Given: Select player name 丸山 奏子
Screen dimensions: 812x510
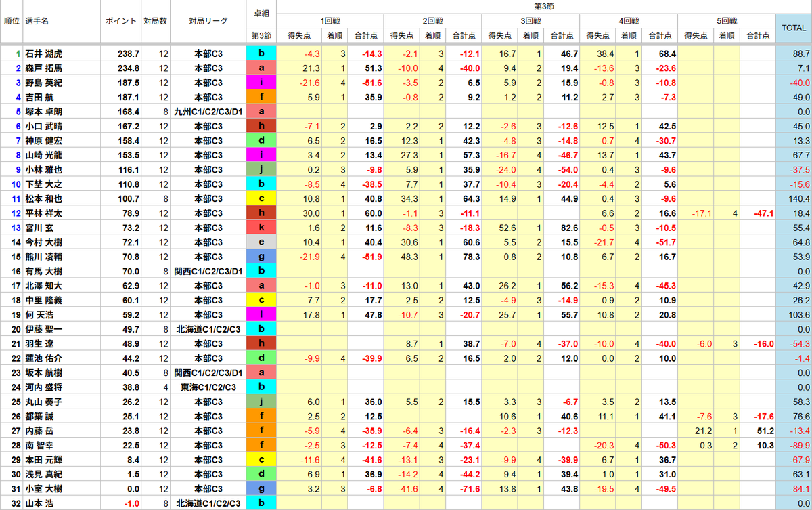Looking at the screenshot, I should pos(43,402).
